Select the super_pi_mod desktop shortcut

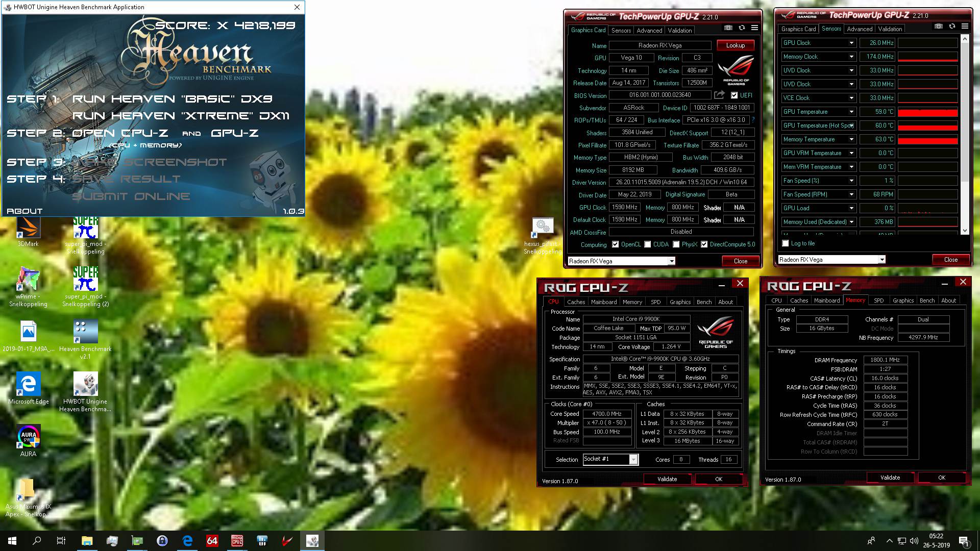click(x=85, y=236)
